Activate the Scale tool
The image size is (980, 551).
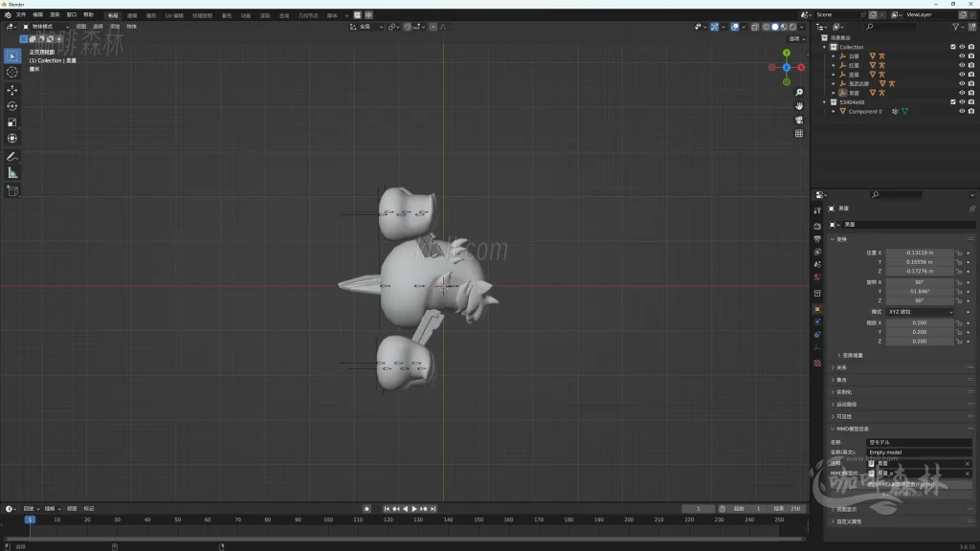point(12,122)
